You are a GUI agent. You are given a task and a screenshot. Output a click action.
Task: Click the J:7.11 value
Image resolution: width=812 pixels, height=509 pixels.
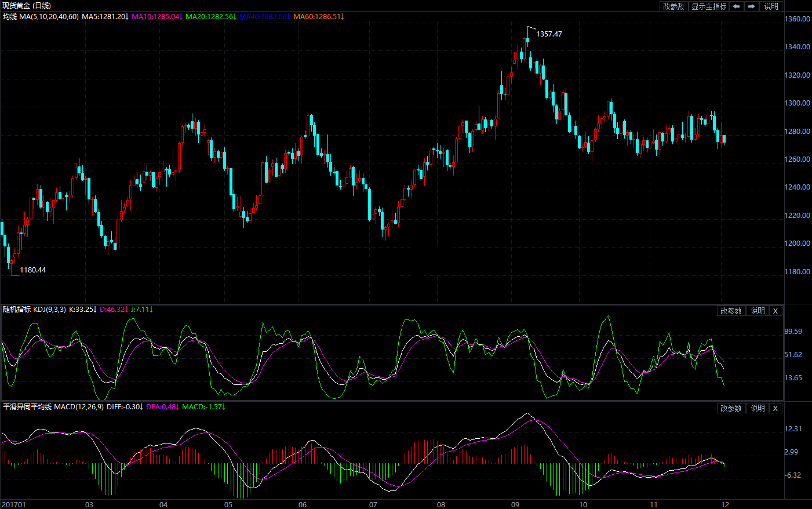(141, 310)
